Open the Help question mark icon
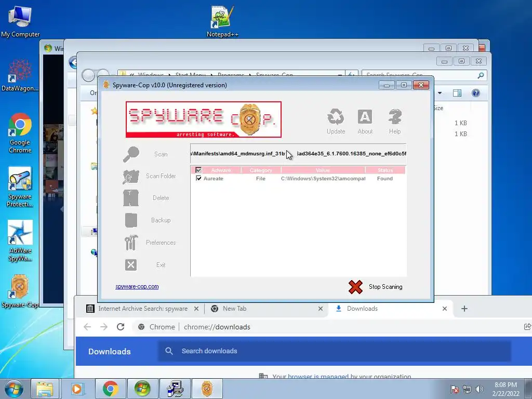 (395, 117)
